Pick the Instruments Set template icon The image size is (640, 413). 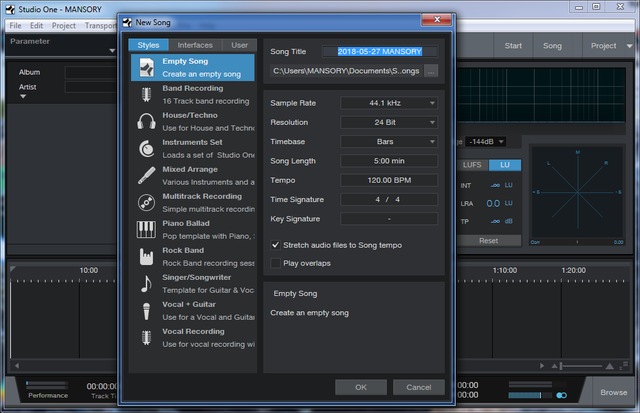click(x=145, y=148)
